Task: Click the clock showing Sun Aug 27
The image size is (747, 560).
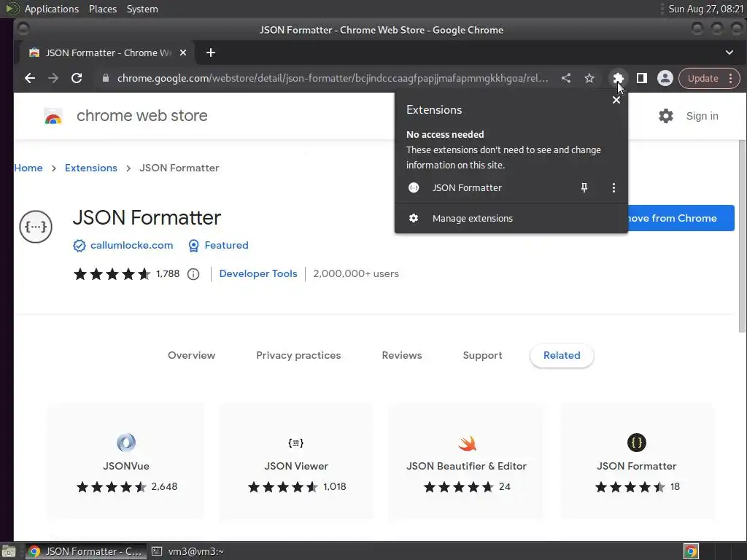Action: point(705,9)
